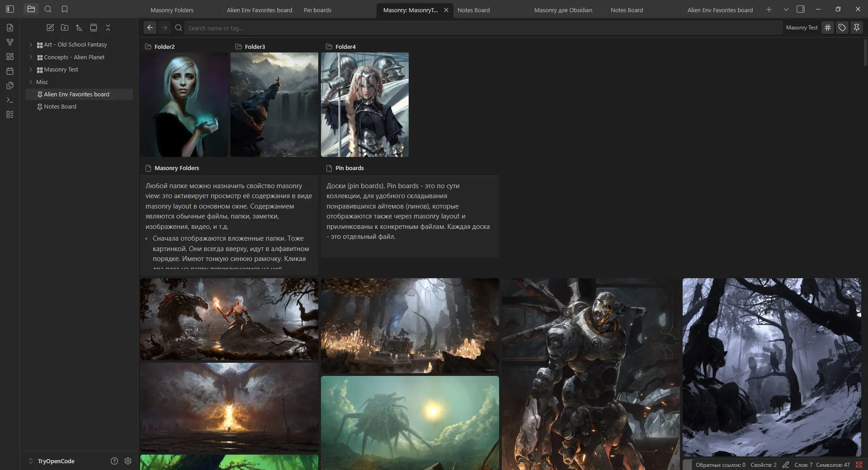Switch to first Alien Env Favorites board tab
Image resolution: width=868 pixels, height=470 pixels.
click(x=259, y=10)
